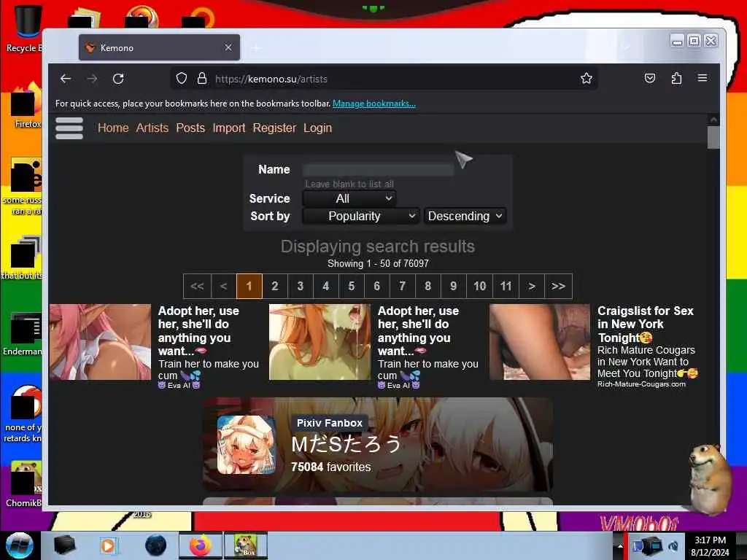Open Manage bookmarks link
The height and width of the screenshot is (560, 747).
(374, 104)
